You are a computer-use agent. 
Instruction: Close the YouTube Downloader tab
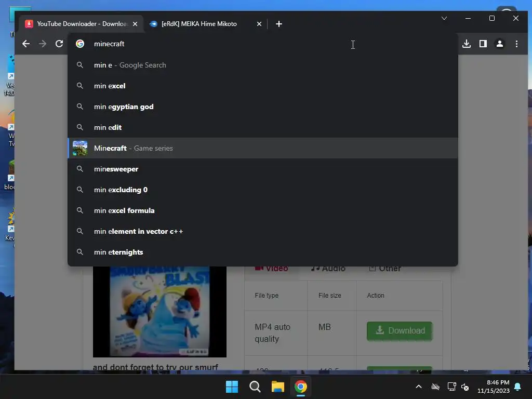click(135, 24)
